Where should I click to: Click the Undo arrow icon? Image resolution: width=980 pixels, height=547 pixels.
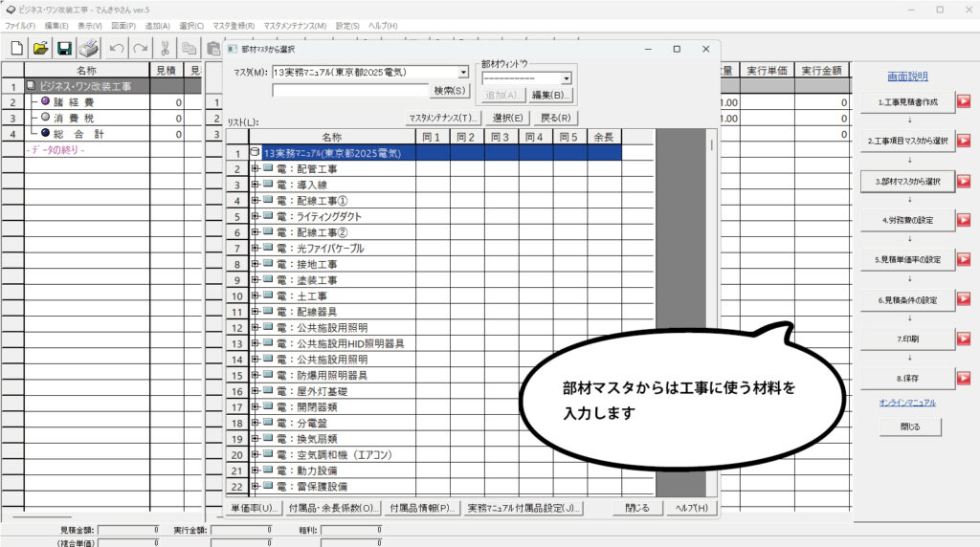(x=116, y=48)
